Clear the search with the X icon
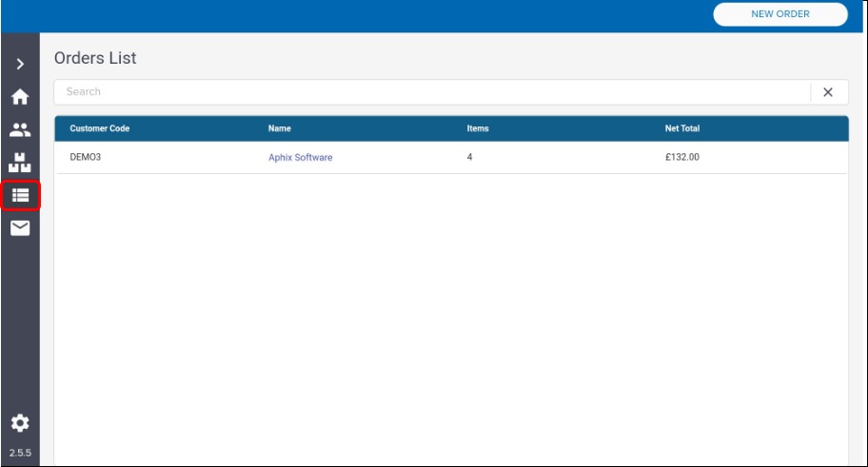 click(x=827, y=92)
